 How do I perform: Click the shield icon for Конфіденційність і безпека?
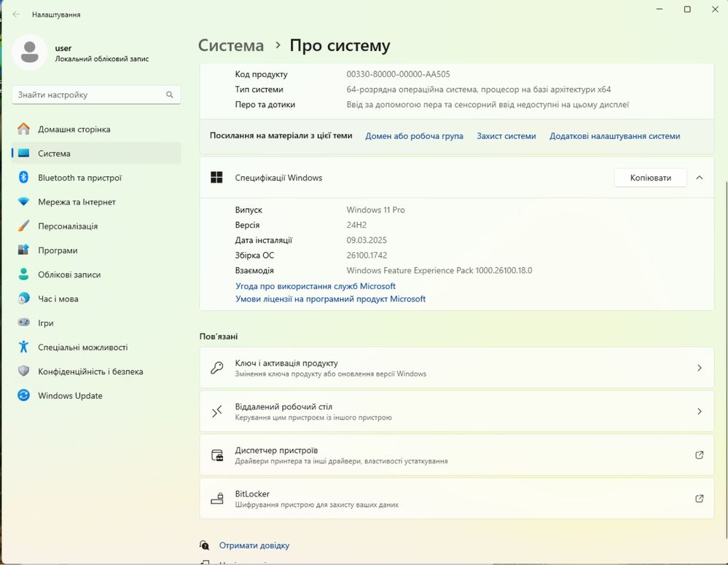tap(23, 371)
